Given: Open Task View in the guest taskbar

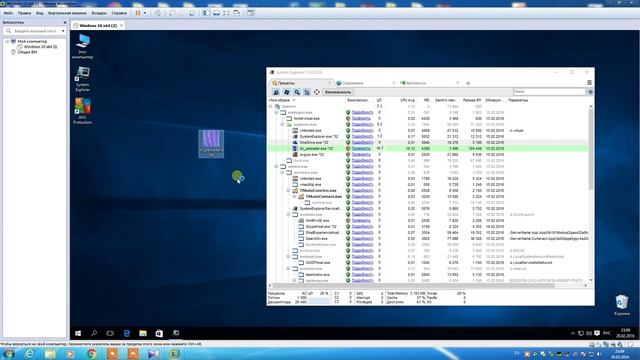Looking at the screenshot, I should [x=110, y=333].
